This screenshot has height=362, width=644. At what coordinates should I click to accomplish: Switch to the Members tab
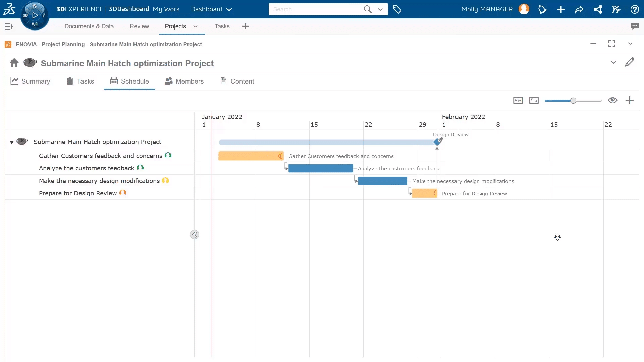[x=184, y=81]
